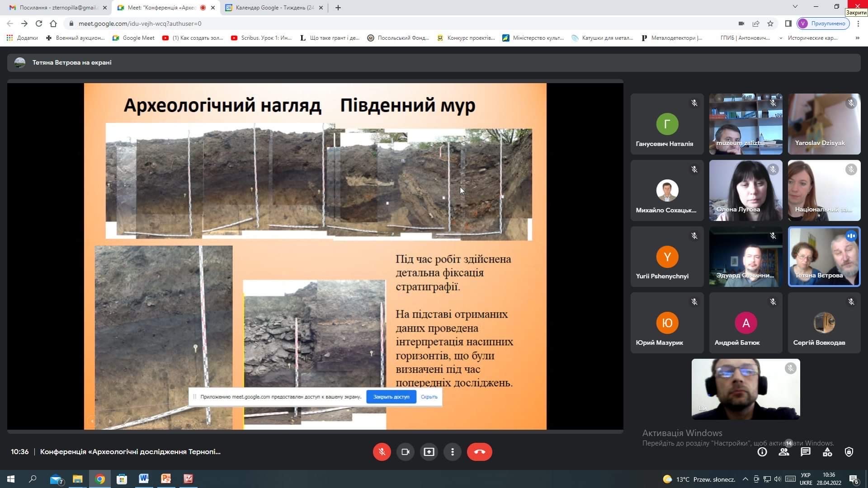
Task: Open Windows Start menu
Action: point(11,479)
